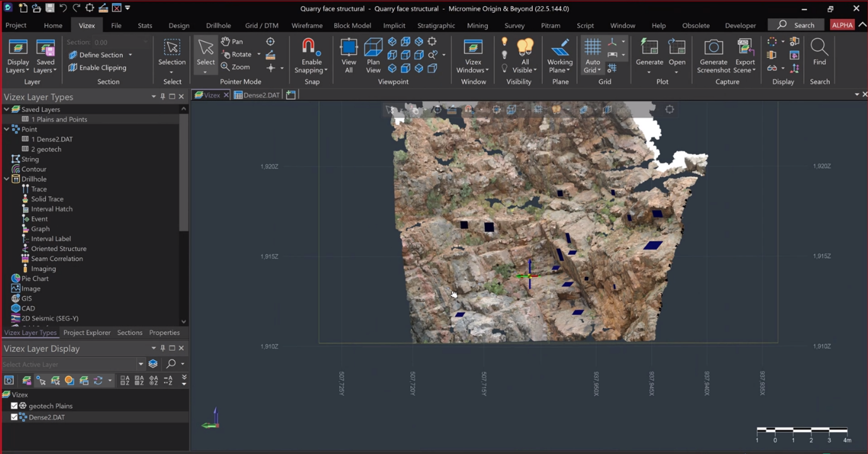This screenshot has height=454, width=868.
Task: Collapse the Drillhole tree node
Action: (x=5, y=179)
